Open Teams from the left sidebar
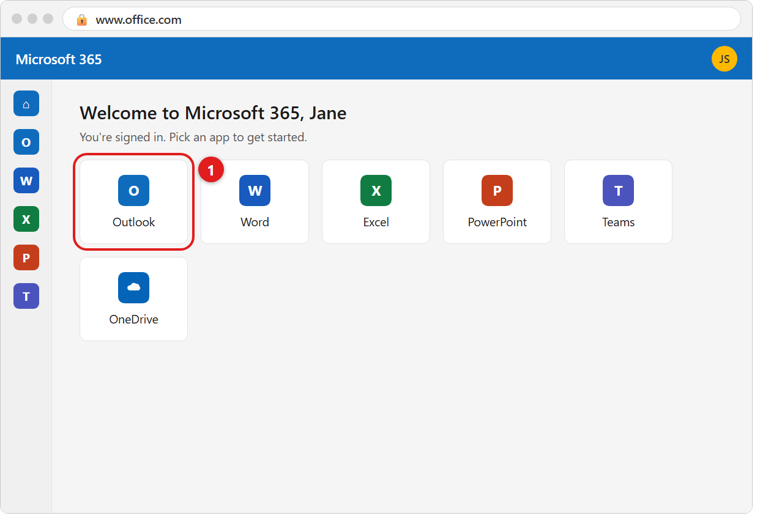 [x=26, y=296]
